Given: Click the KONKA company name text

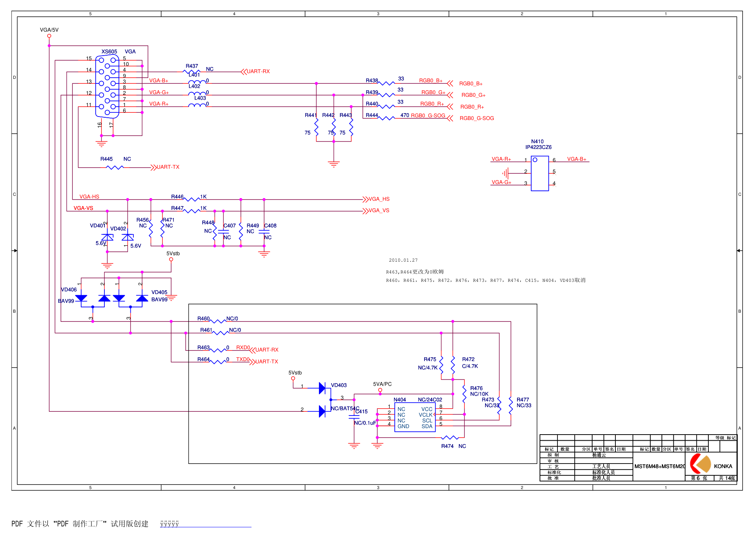Looking at the screenshot, I should [723, 466].
